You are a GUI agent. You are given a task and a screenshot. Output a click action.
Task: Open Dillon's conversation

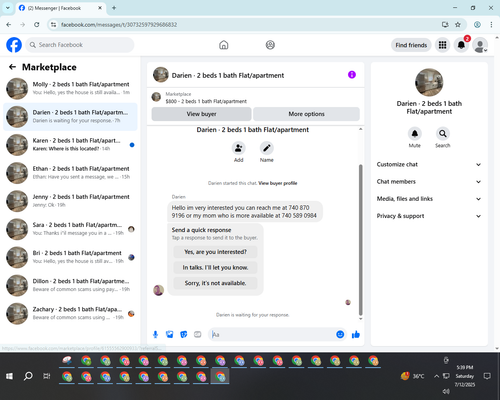pos(70,285)
